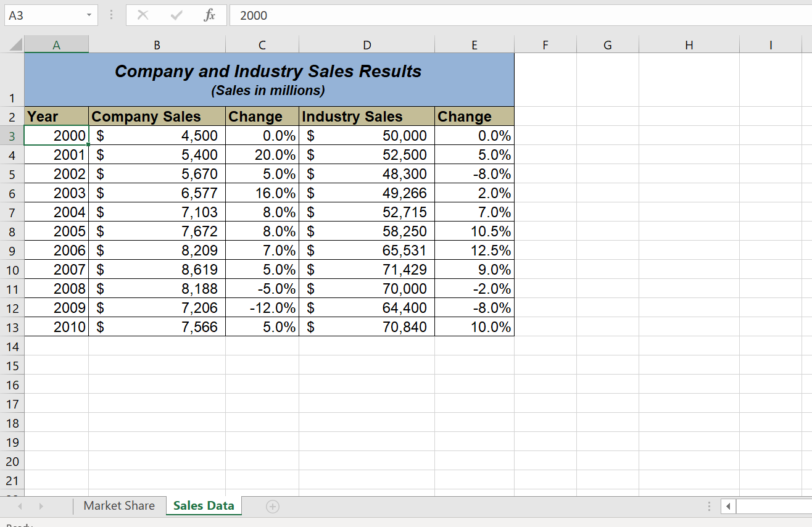Select the cell with year 2003

tap(57, 193)
